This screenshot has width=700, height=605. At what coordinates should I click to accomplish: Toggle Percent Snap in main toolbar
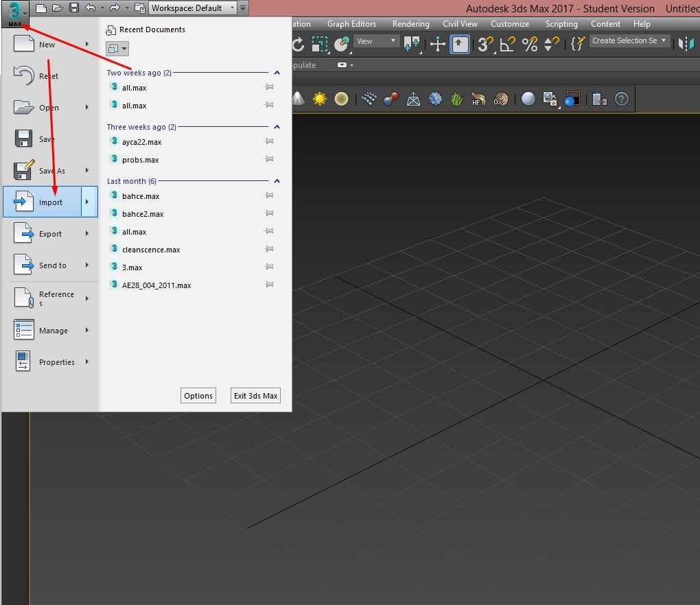tap(530, 44)
